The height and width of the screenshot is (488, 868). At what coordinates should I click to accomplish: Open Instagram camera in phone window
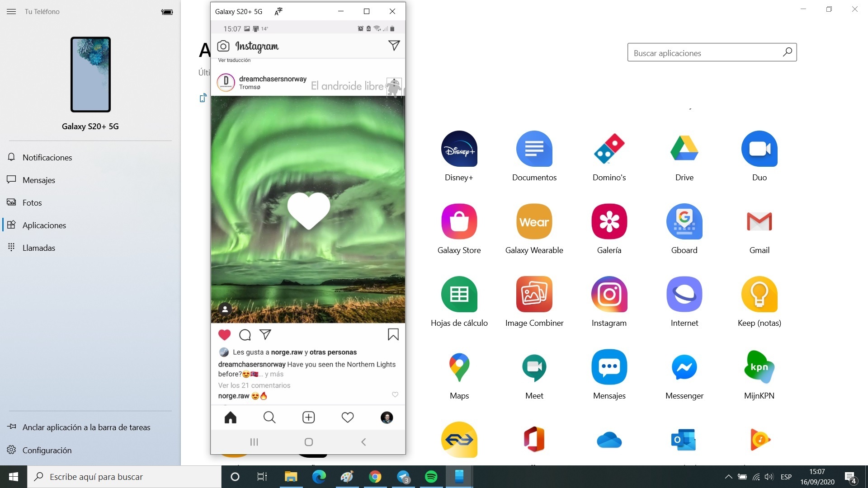point(223,46)
